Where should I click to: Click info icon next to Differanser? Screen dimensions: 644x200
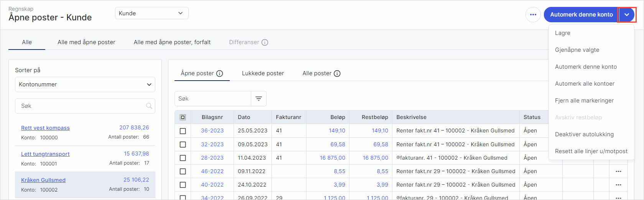pyautogui.click(x=265, y=42)
